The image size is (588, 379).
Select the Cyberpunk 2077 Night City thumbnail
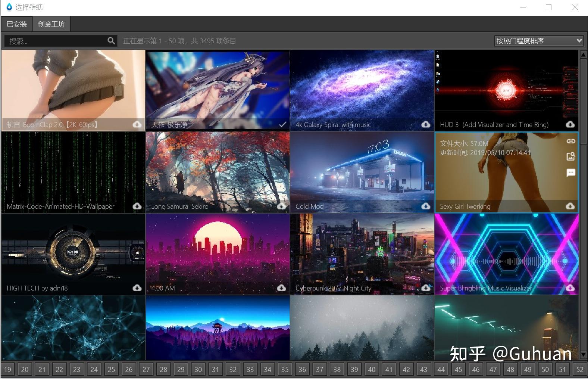(x=362, y=254)
